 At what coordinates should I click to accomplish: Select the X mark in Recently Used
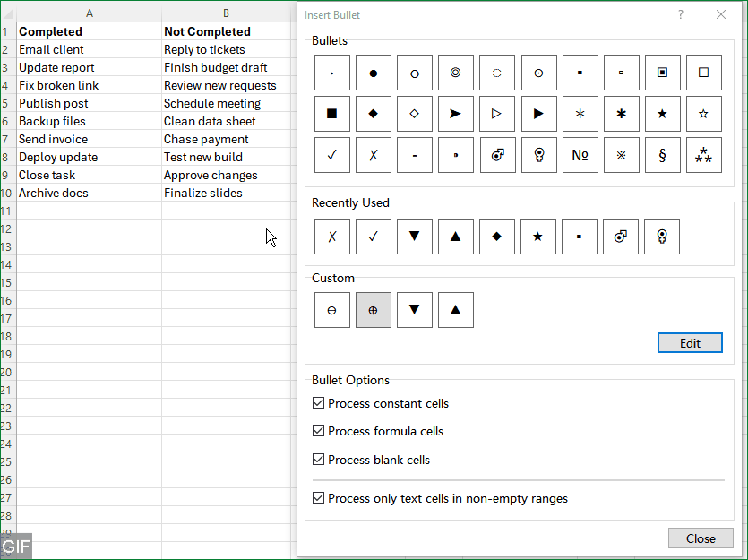(332, 236)
